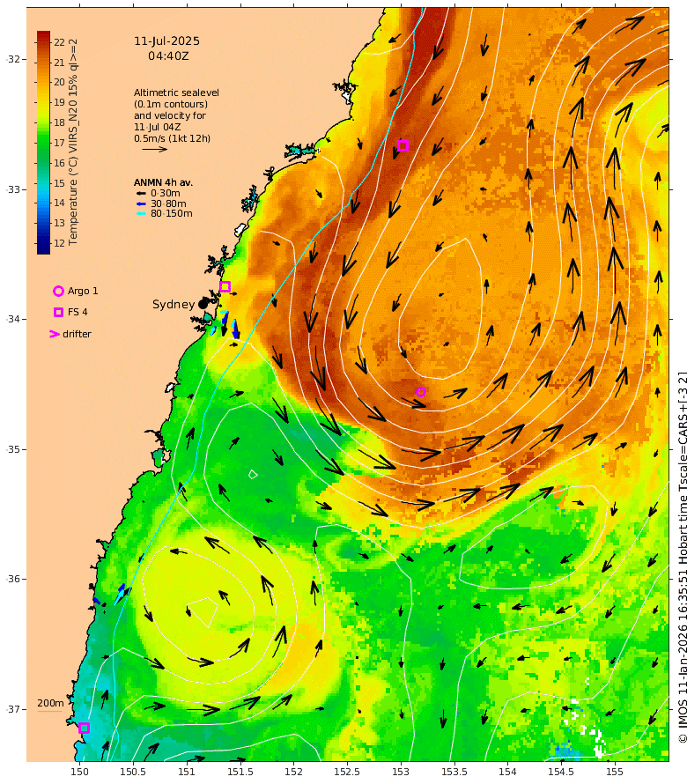The height and width of the screenshot is (784, 687).
Task: Click the -33 latitude axis label
Action: click(14, 189)
